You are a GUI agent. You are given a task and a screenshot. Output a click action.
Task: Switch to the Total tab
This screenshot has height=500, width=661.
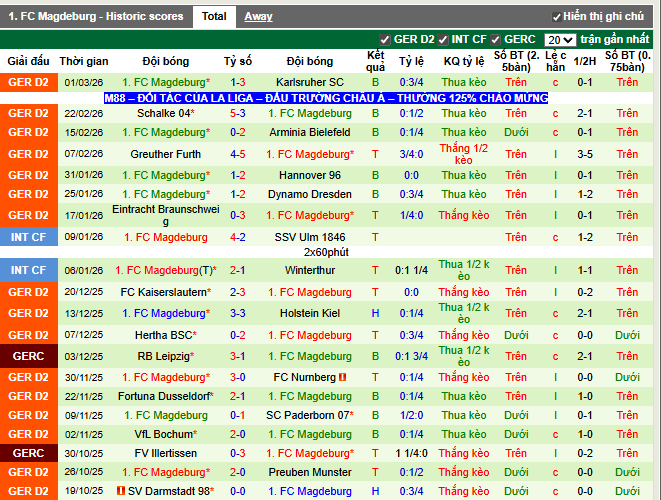pos(214,16)
